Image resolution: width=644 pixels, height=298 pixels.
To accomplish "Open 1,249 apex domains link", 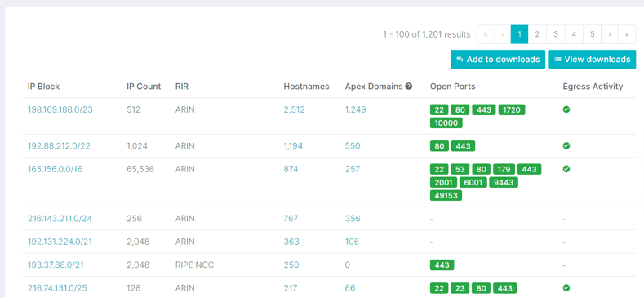I will (355, 109).
